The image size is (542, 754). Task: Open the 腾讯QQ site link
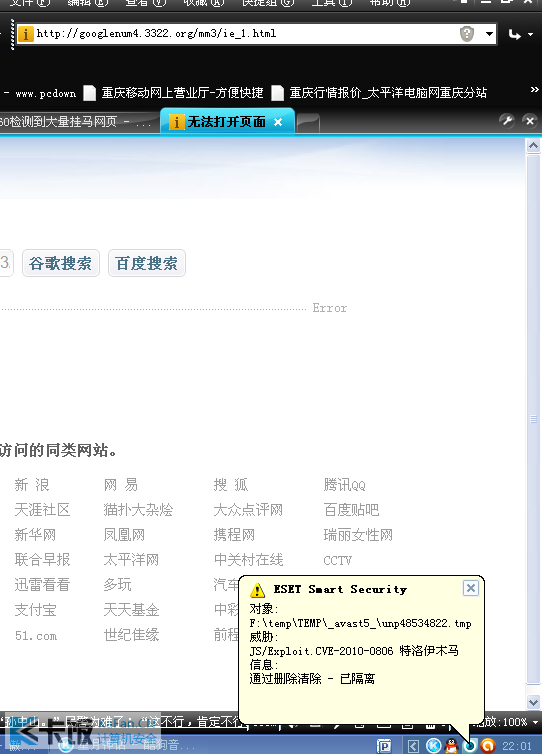pos(344,485)
